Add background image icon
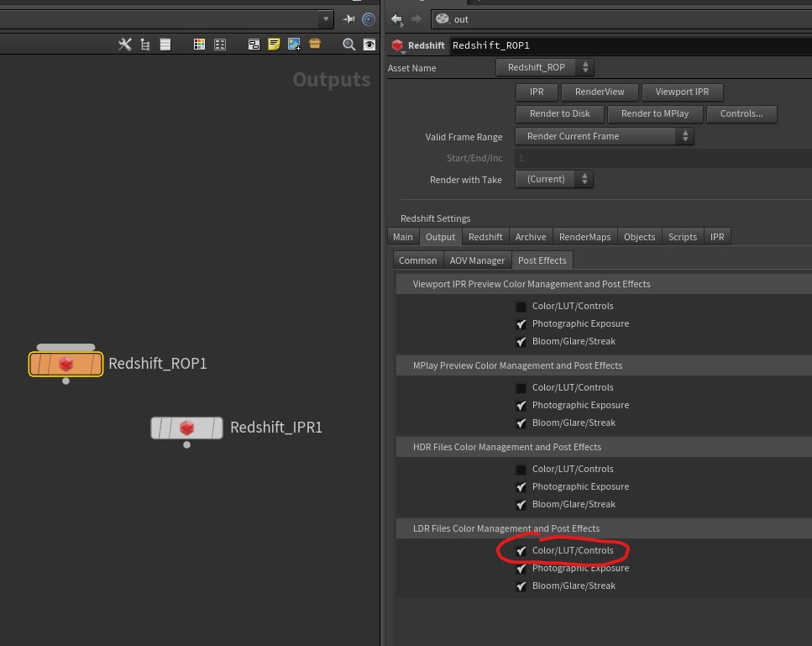Viewport: 812px width, 646px height. (x=294, y=45)
